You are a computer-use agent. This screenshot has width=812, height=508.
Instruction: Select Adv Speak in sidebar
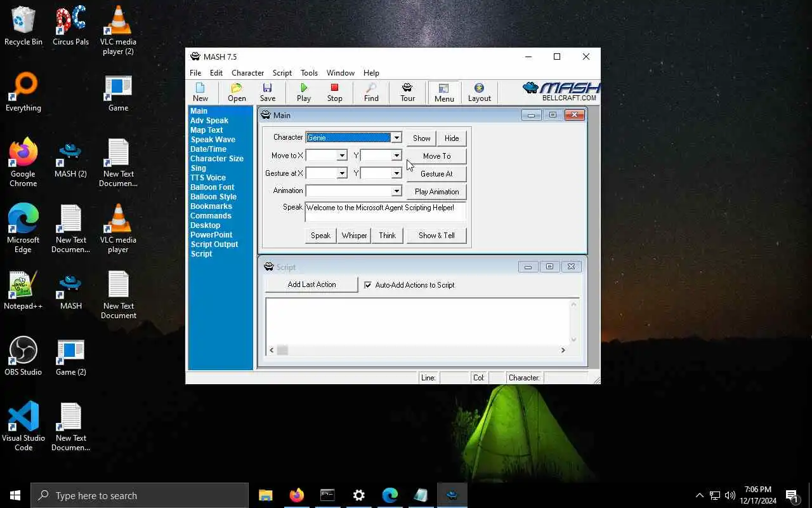tap(209, 121)
